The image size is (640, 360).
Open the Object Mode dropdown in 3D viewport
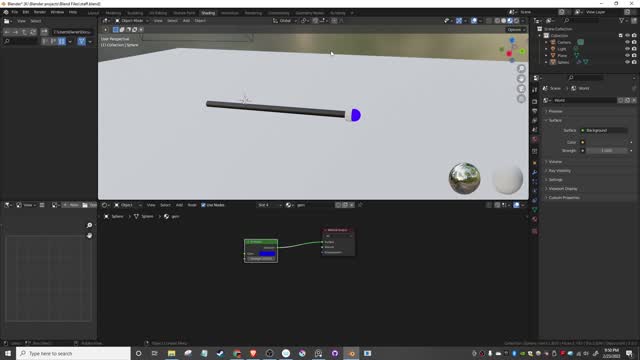[x=131, y=20]
